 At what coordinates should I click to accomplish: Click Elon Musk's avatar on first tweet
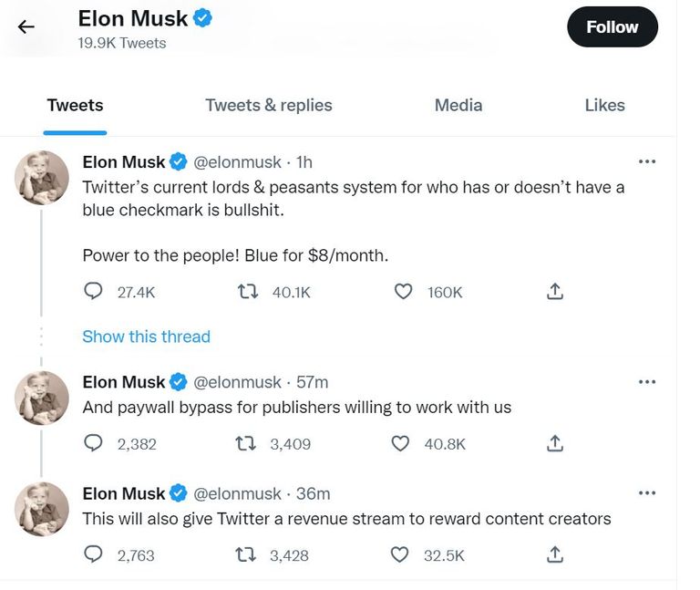(x=42, y=177)
